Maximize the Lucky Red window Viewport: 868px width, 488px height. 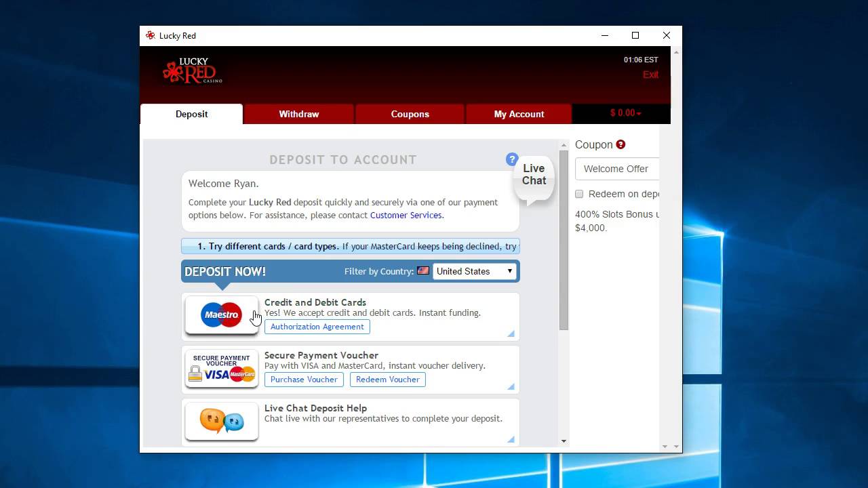(x=635, y=35)
